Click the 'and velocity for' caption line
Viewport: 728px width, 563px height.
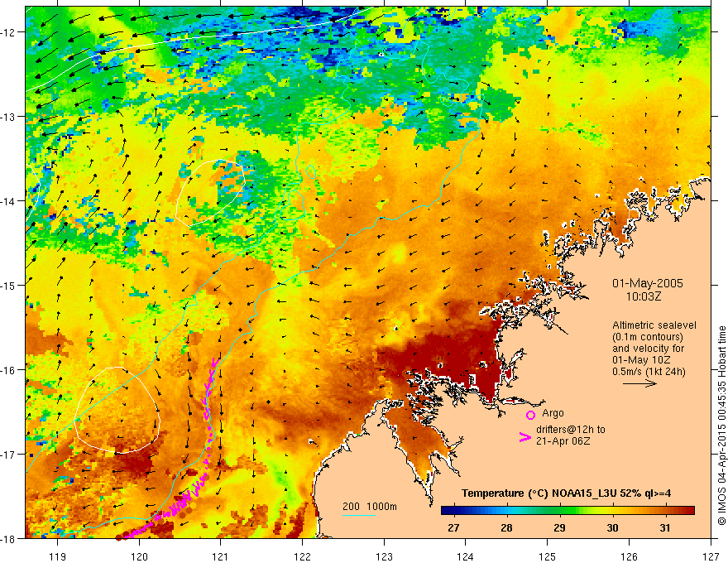click(648, 349)
